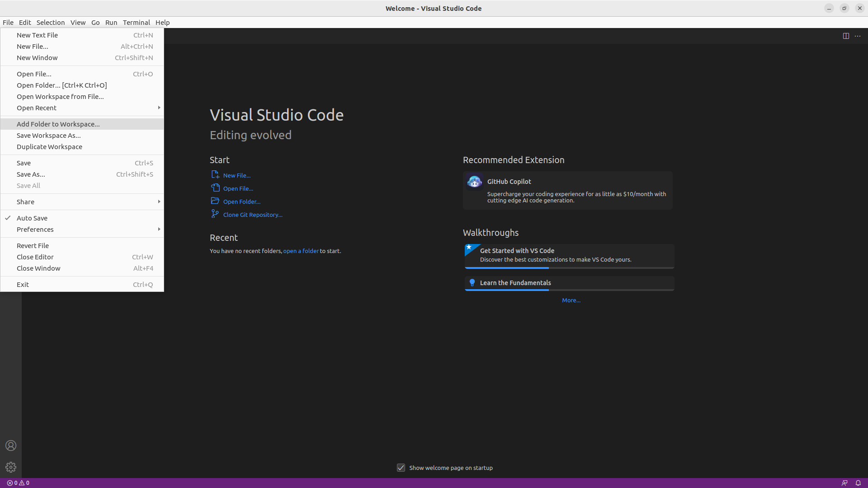Select Close Window menu entry
Viewport: 868px width, 488px height.
coord(82,268)
